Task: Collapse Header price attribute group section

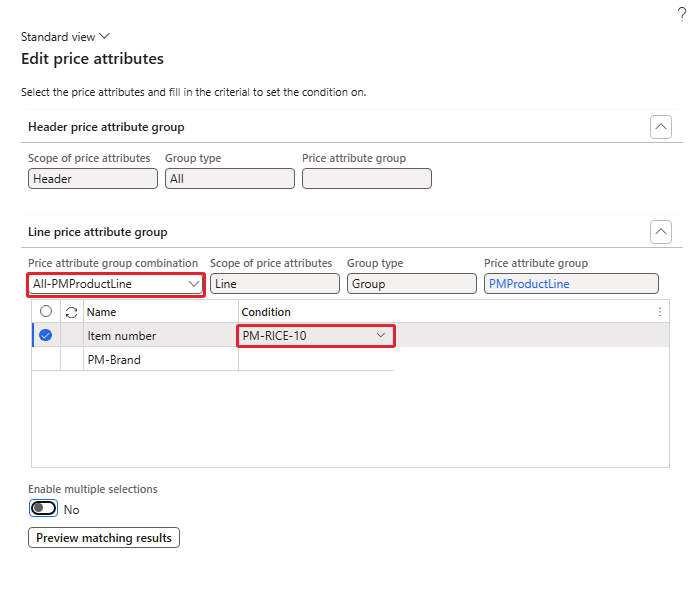Action: coord(661,127)
